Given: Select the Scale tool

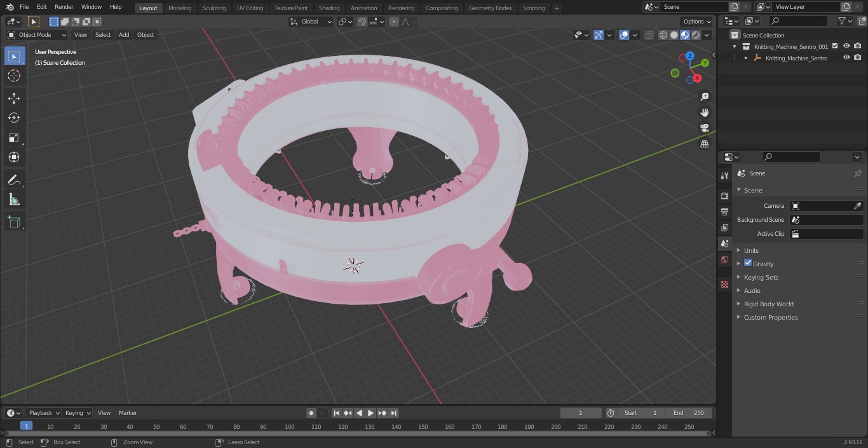Looking at the screenshot, I should click(x=14, y=137).
